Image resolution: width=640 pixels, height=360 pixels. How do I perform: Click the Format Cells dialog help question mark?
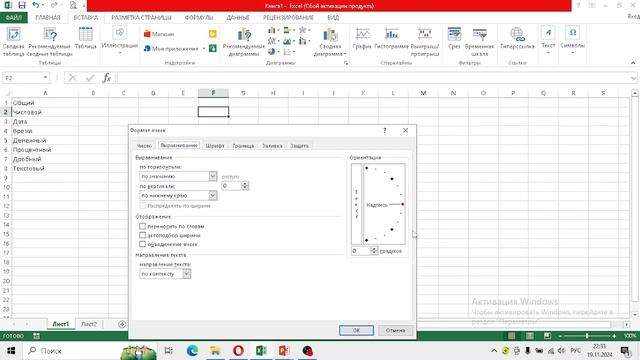(384, 130)
